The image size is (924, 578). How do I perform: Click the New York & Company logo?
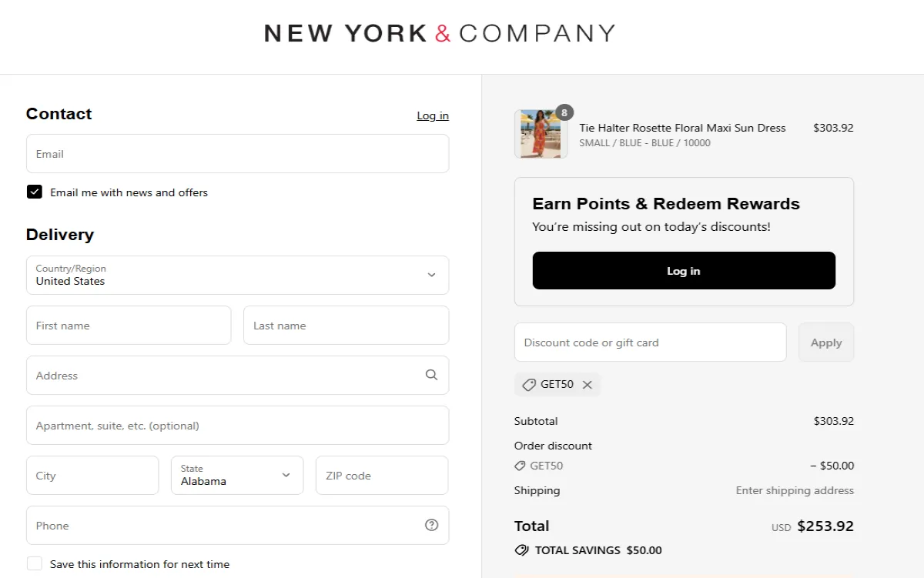pos(440,33)
